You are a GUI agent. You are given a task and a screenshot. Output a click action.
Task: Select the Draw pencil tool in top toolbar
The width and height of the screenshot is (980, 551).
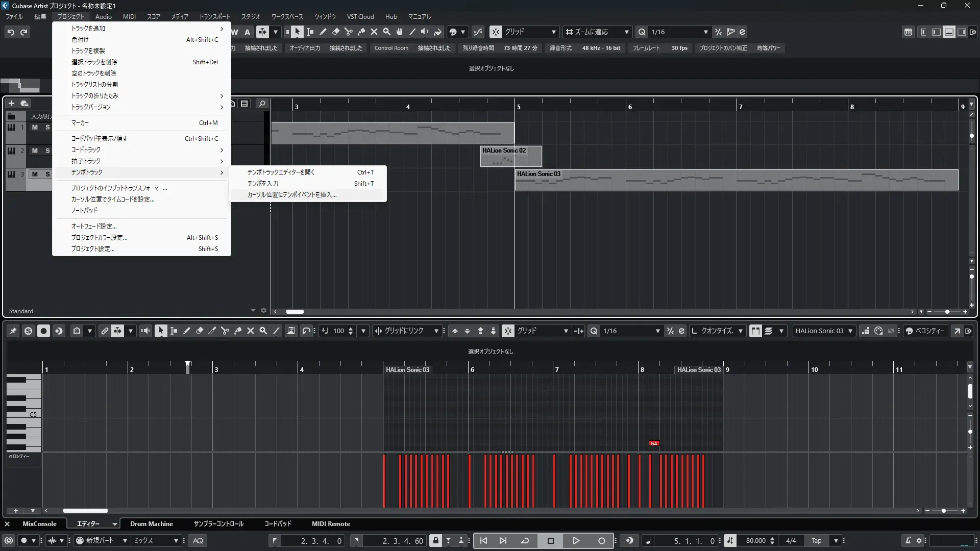pos(323,32)
